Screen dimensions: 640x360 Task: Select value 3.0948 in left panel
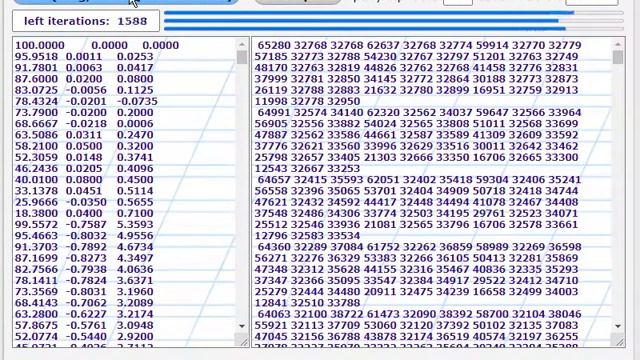point(135,326)
